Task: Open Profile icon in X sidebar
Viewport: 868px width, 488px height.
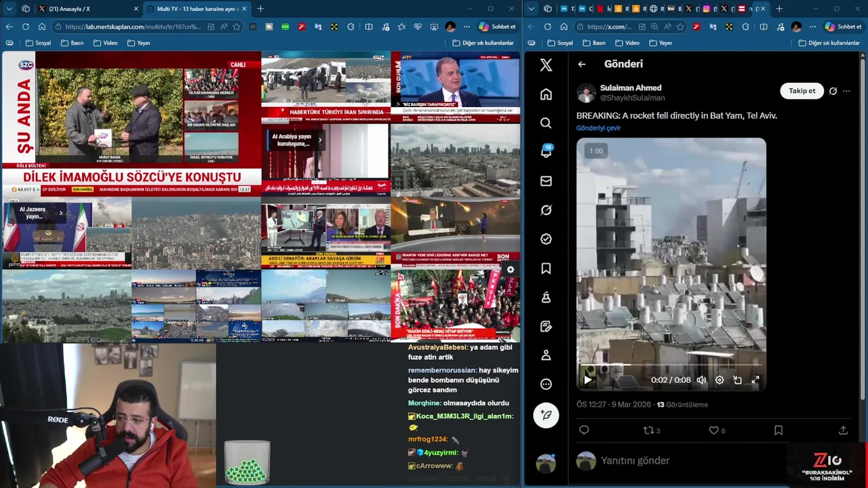Action: tap(546, 355)
